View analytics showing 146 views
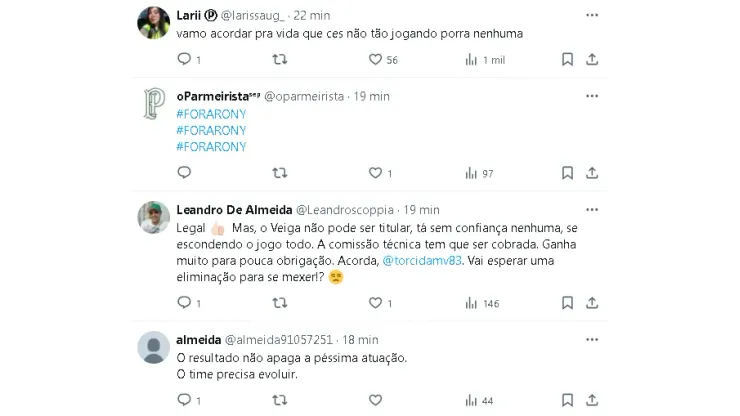 pos(482,303)
